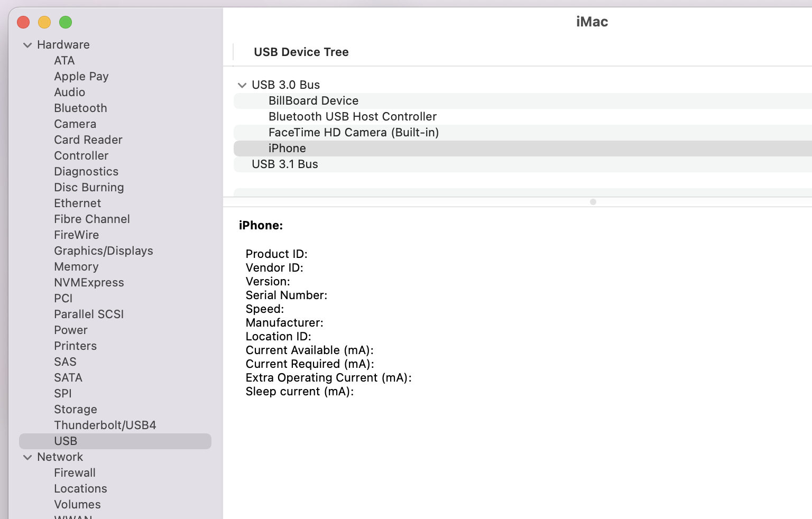Select USB 3.1 Bus row
The height and width of the screenshot is (519, 812).
click(523, 164)
